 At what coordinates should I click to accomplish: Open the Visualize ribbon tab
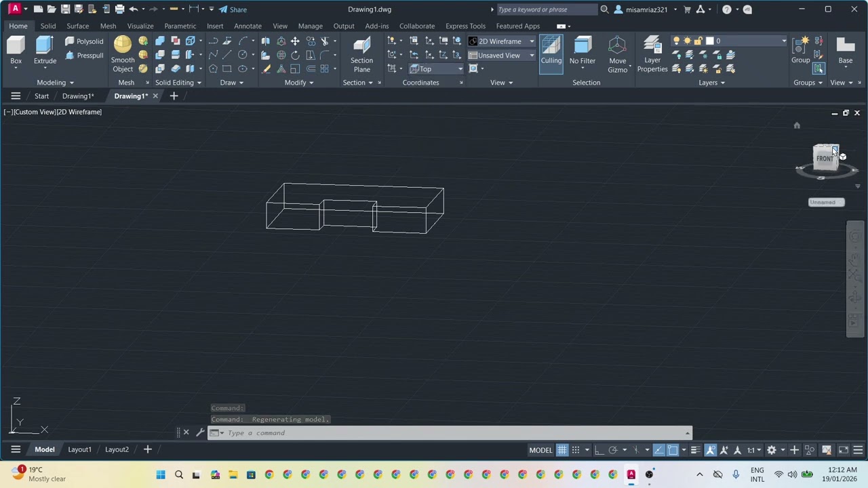coord(140,26)
